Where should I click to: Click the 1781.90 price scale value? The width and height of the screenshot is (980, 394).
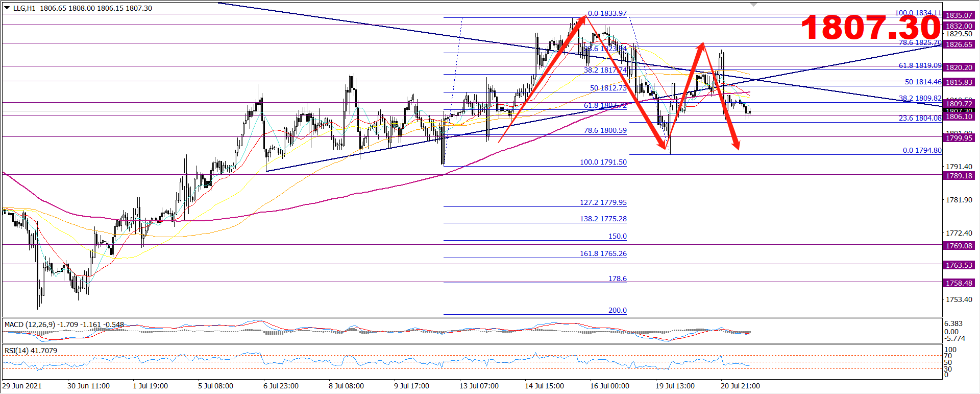pos(959,200)
